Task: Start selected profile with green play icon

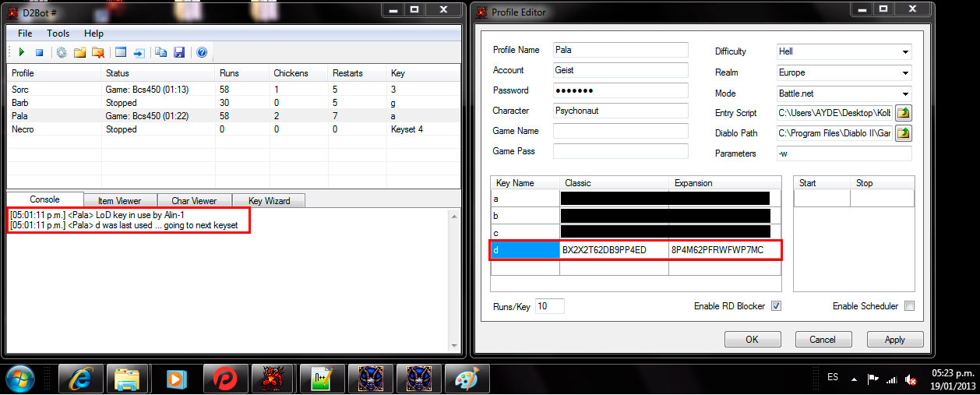Action: (x=21, y=52)
